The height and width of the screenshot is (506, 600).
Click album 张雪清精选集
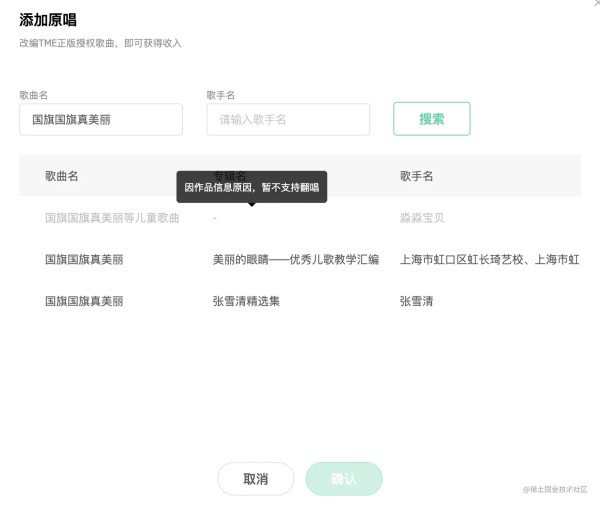pos(246,300)
